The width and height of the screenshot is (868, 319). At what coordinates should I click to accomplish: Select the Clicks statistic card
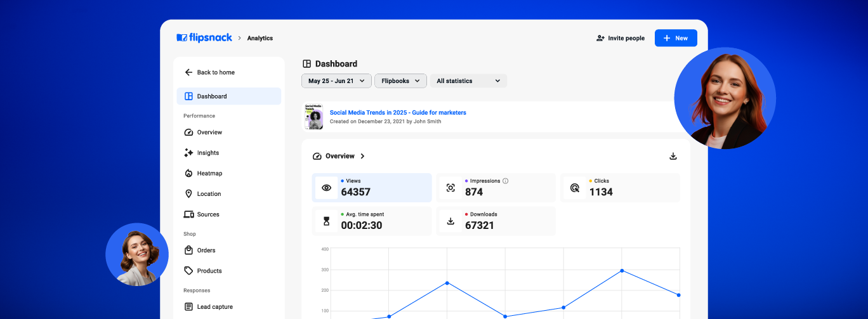click(620, 188)
